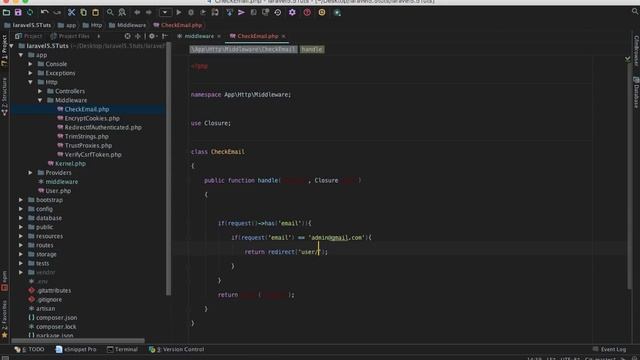The width and height of the screenshot is (640, 360).
Task: Expand the Providers folder
Action: pyautogui.click(x=31, y=173)
